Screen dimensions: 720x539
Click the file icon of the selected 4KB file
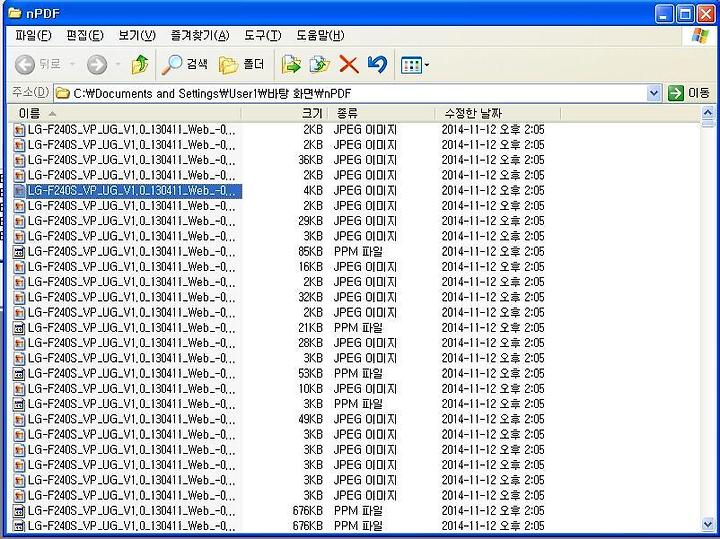pos(19,191)
